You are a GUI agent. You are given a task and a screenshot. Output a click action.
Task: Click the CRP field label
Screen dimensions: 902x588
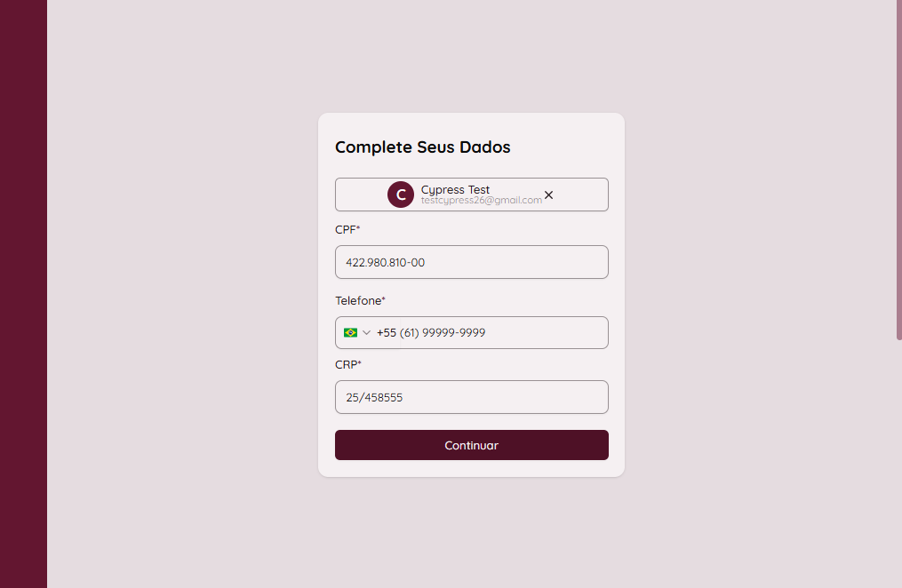tap(347, 364)
